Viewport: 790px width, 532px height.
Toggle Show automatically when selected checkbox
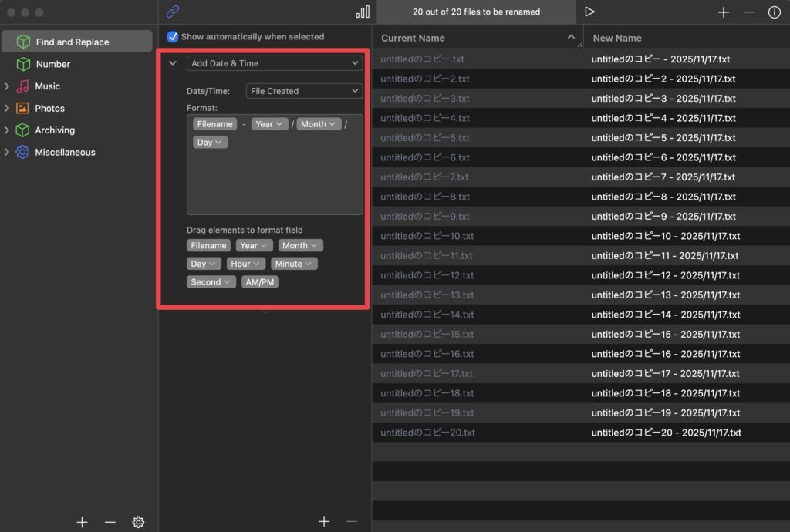tap(173, 36)
